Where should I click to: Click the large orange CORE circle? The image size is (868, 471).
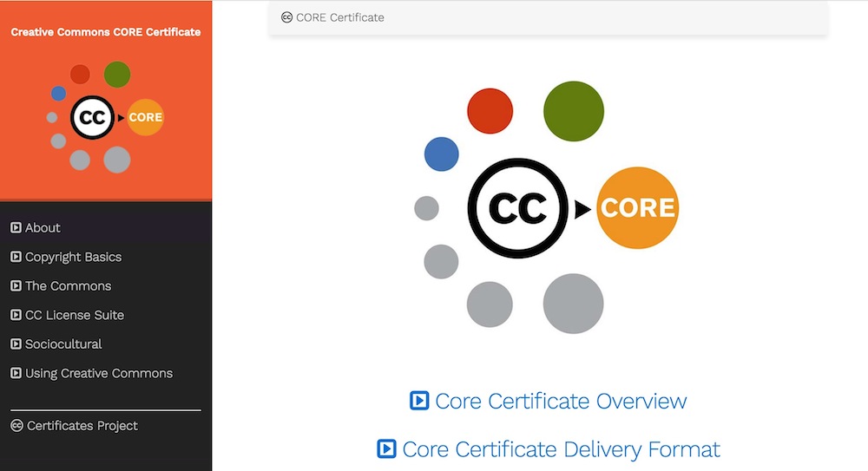point(637,208)
